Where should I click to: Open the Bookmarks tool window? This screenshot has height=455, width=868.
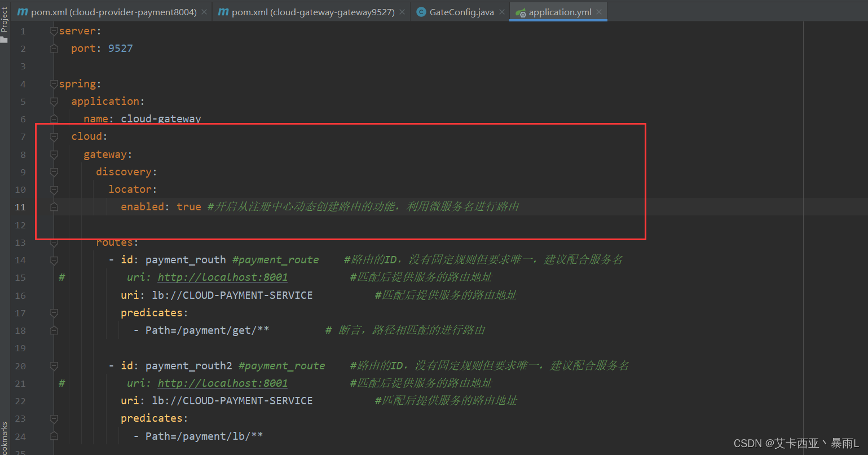[5, 439]
